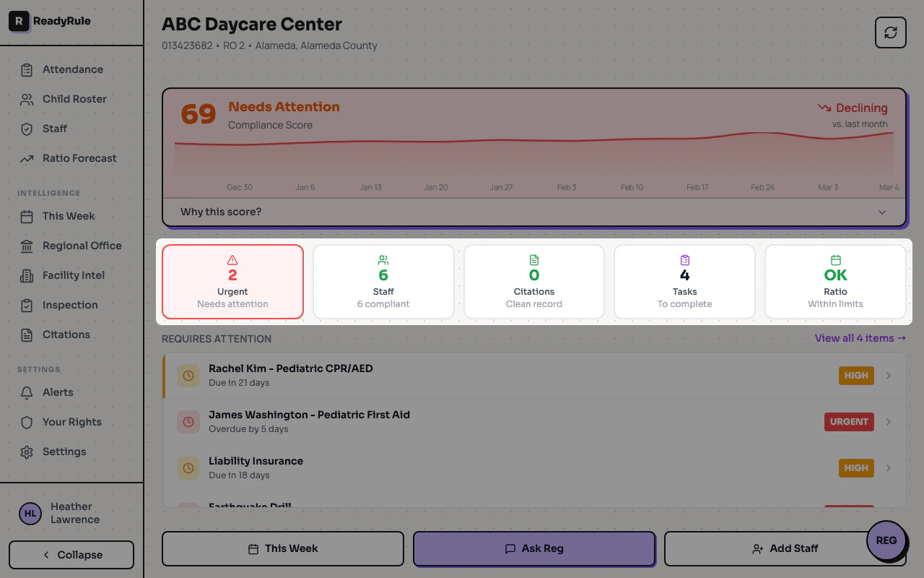Select the Urgent card warning triangle
Viewport: 924px width, 578px height.
[232, 260]
